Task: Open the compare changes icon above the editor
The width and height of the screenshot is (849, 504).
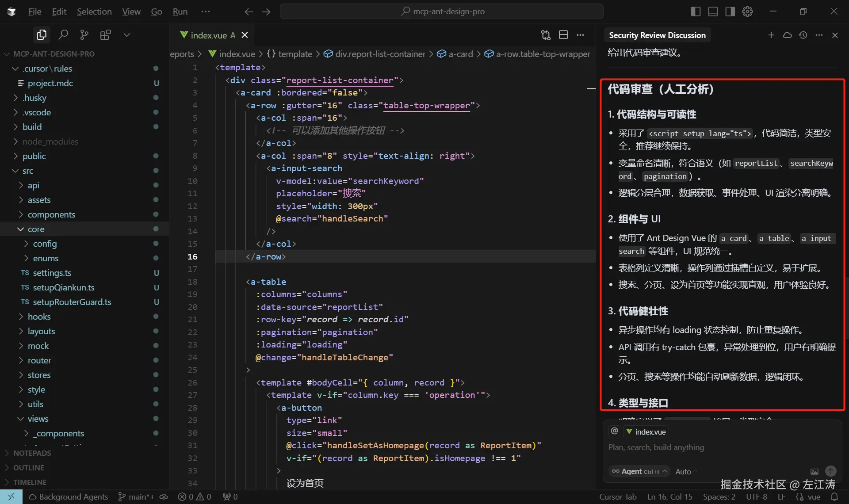Action: point(546,34)
